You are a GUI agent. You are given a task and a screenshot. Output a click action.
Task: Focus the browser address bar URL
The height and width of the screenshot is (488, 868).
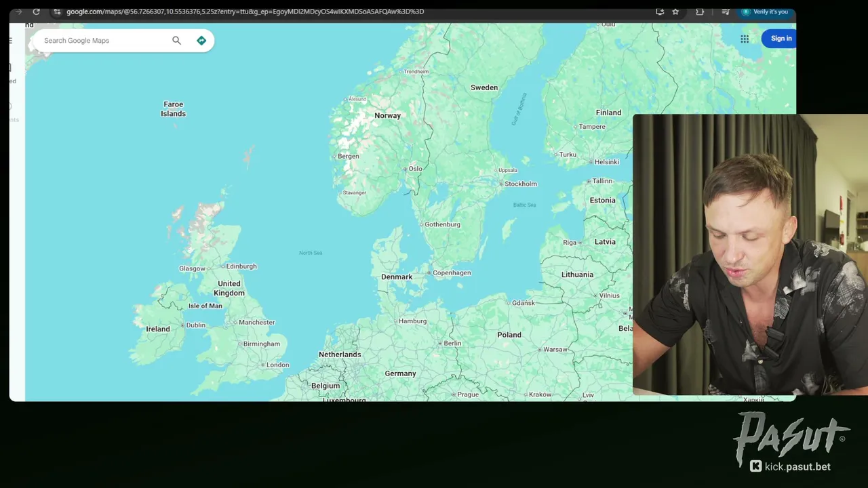[245, 12]
